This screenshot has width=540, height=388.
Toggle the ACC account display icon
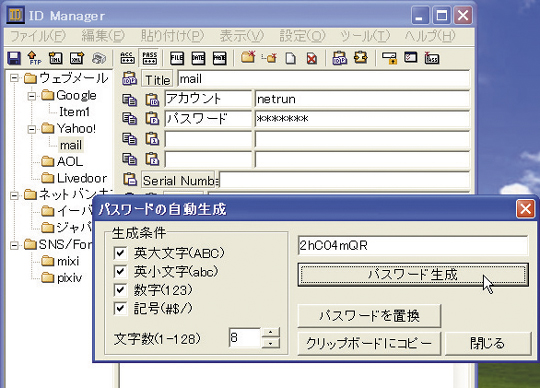[127, 58]
